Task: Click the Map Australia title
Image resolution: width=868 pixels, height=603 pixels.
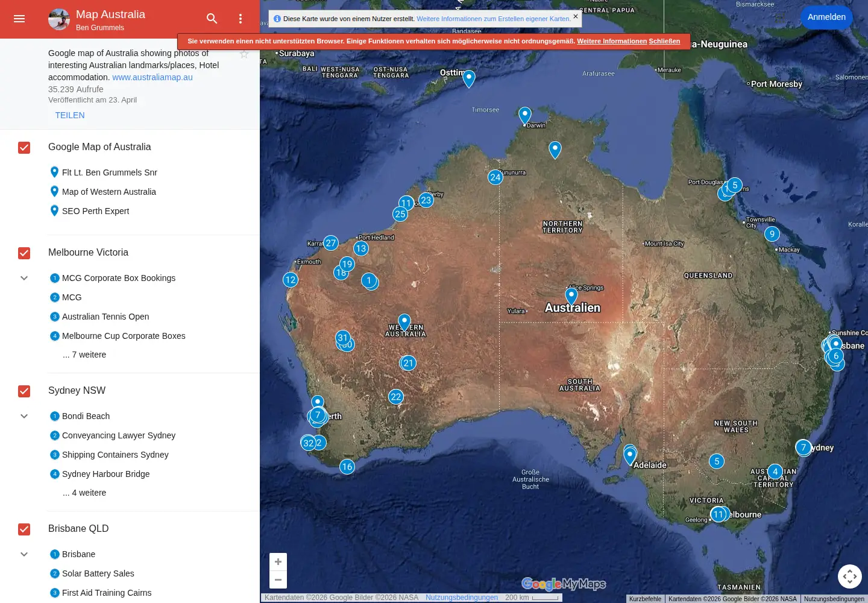Action: (x=110, y=14)
